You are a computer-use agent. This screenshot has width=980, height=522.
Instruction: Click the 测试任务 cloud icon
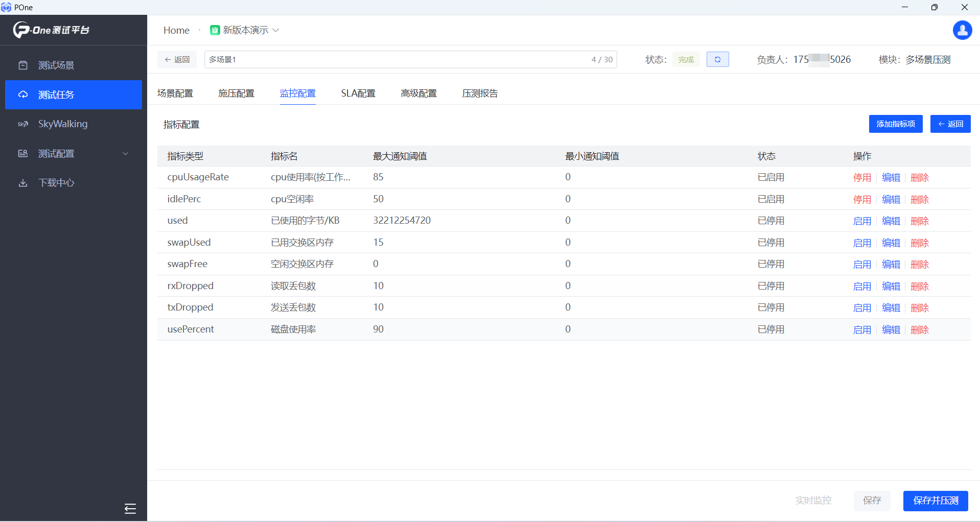[x=23, y=95]
